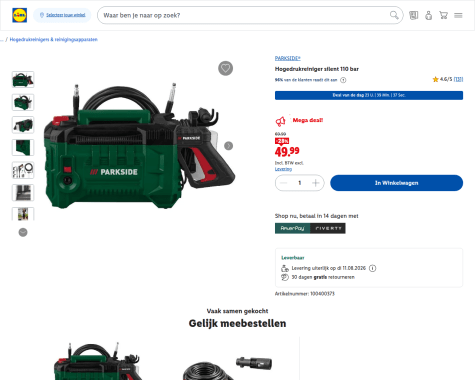Click the AfterPay Riverty logo
The height and width of the screenshot is (380, 475).
coord(310,228)
